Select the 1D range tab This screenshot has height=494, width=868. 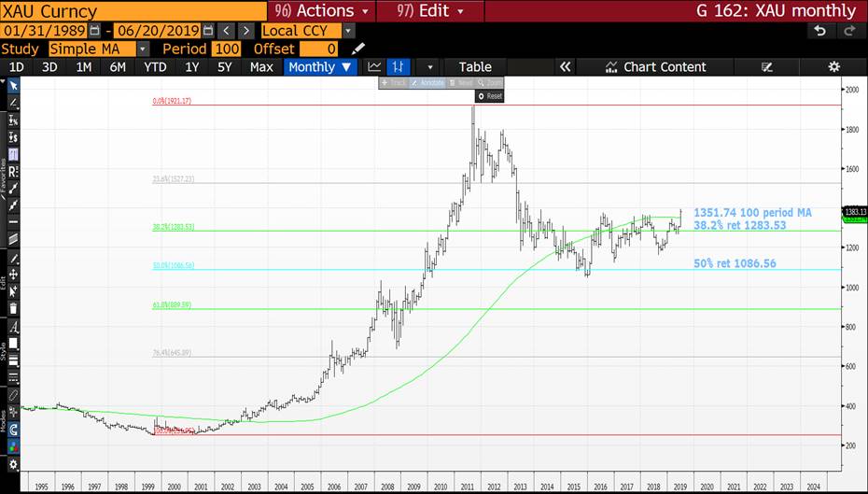[x=17, y=67]
